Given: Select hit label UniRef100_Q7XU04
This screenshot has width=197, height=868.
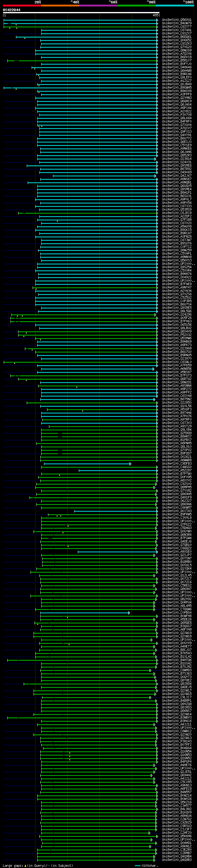Looking at the screenshot, I should pos(177,125).
